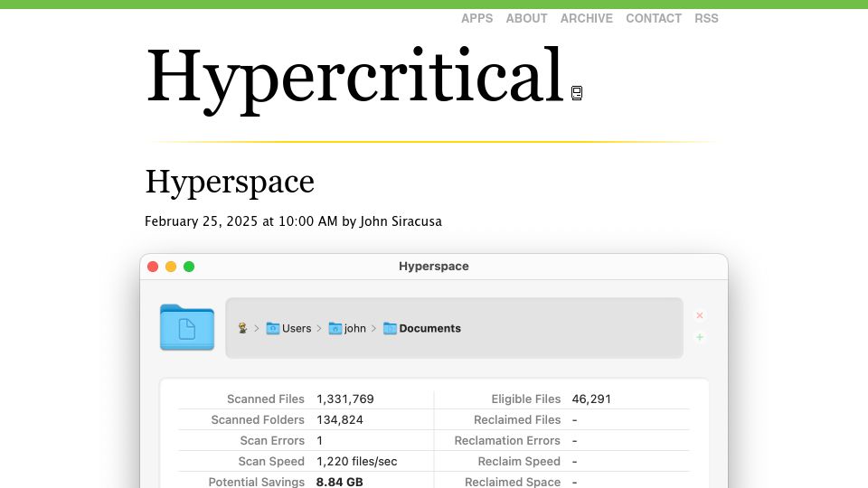Click the Scan Speed label
The image size is (868, 488).
point(271,462)
